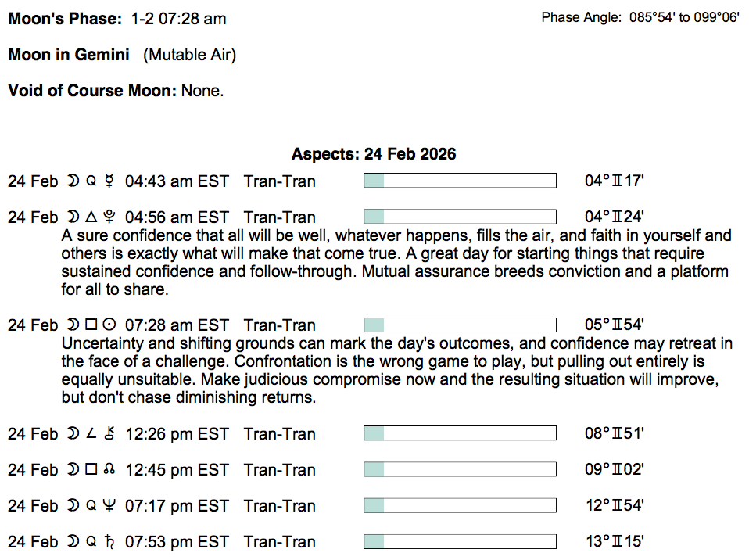Click the Mercury glyph in 04:43 am aspect
The width and height of the screenshot is (749, 560).
click(110, 181)
